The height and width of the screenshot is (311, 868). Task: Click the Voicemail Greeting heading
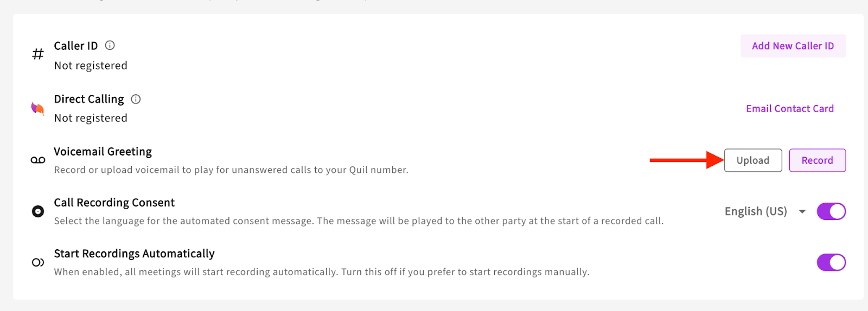click(x=103, y=152)
